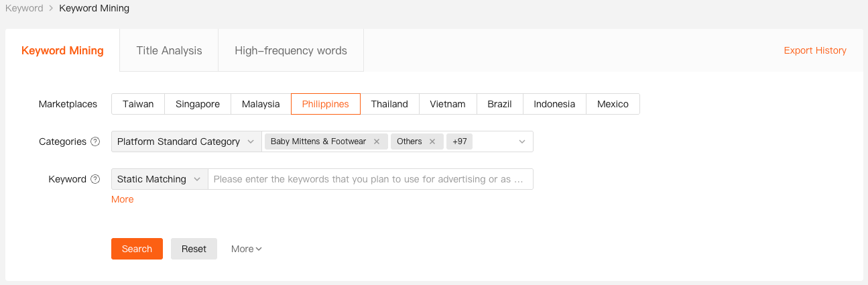868x285 pixels.
Task: Click the Keyword help question-mark icon
Action: 95,179
